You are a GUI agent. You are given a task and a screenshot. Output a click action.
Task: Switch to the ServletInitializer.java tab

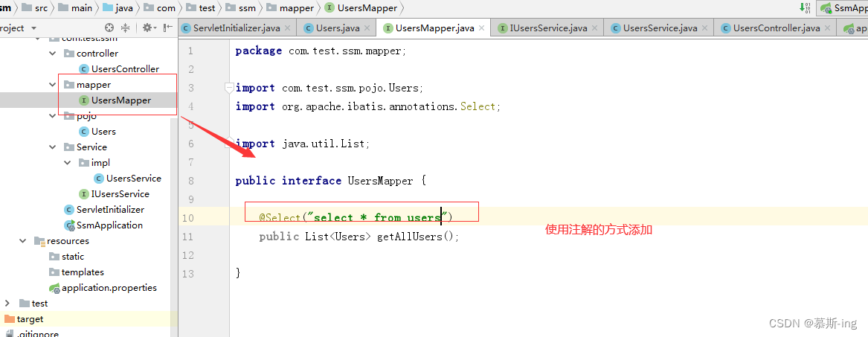click(237, 28)
